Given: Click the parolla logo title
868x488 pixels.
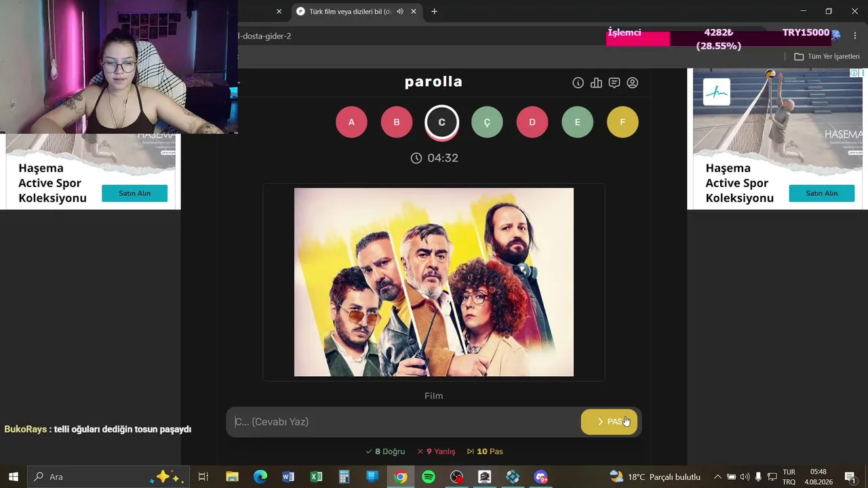Looking at the screenshot, I should pyautogui.click(x=433, y=82).
